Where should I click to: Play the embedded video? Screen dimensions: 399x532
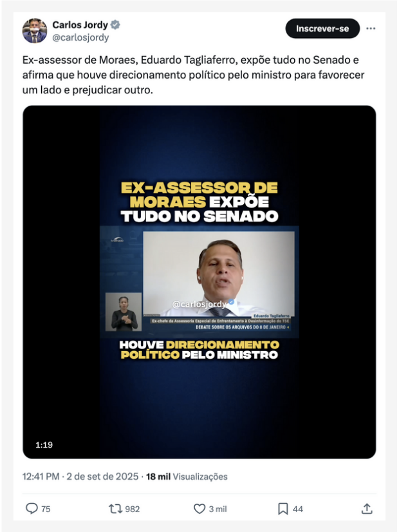pyautogui.click(x=199, y=282)
